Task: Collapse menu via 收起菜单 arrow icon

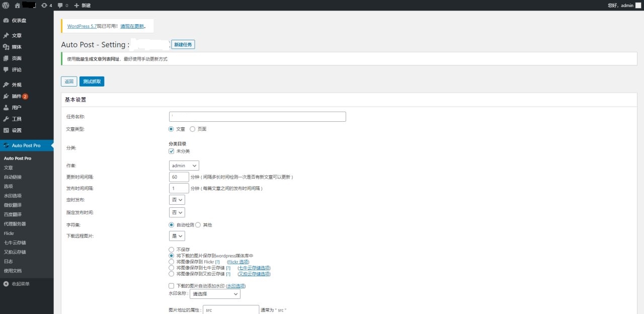Action: [x=6, y=284]
